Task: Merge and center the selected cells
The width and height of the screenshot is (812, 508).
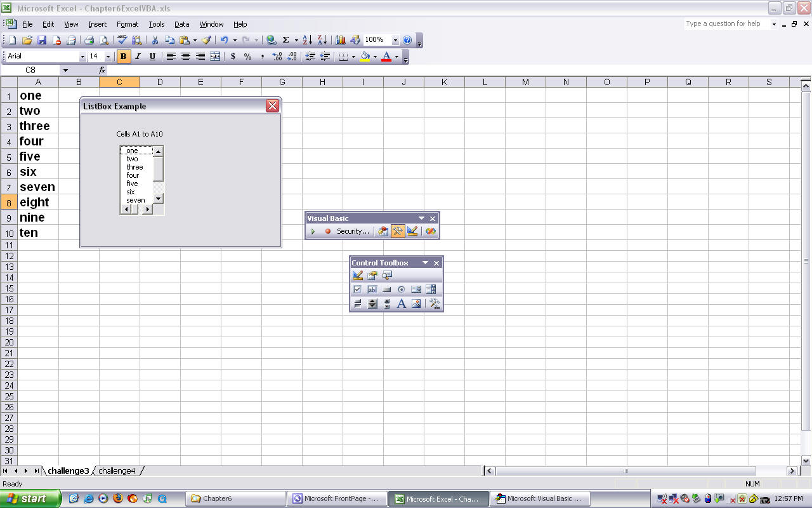Action: (x=215, y=57)
